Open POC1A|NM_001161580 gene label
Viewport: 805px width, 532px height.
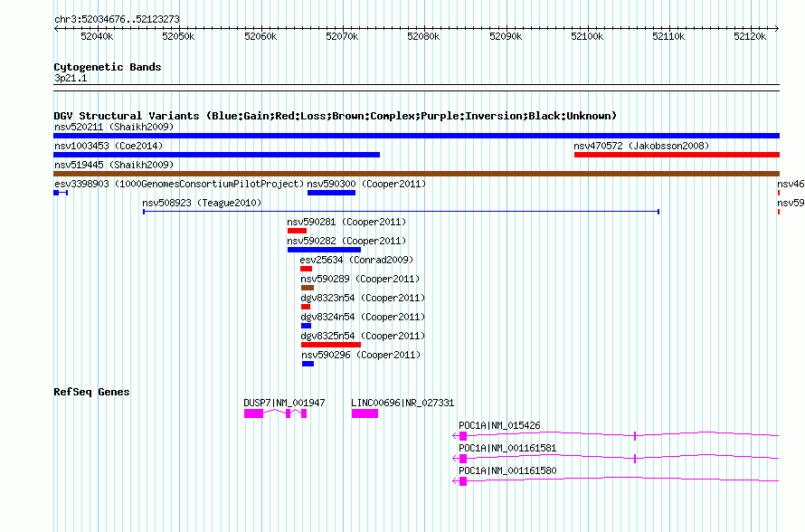507,470
